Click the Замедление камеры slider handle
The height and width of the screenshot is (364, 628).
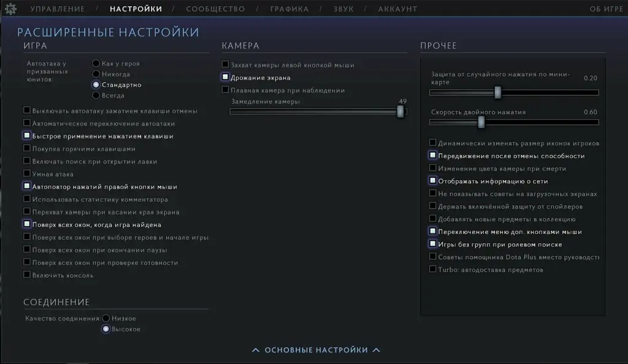point(400,112)
